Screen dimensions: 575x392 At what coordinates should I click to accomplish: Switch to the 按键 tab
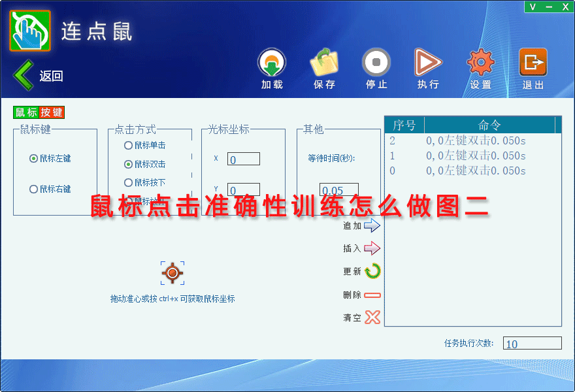tap(52, 112)
